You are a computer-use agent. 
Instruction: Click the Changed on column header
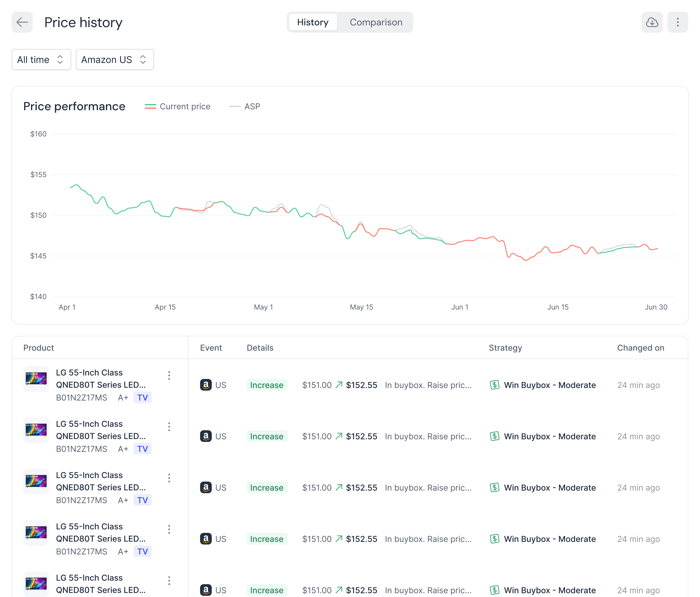click(640, 348)
